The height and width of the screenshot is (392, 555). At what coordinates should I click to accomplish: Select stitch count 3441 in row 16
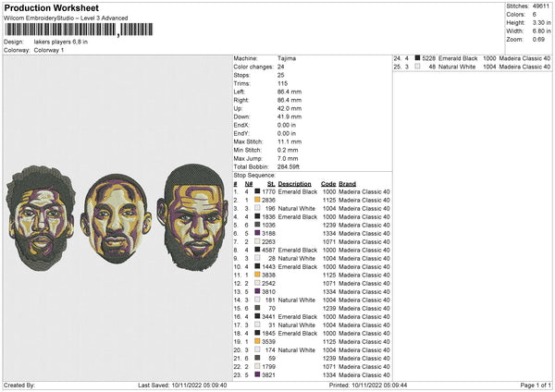(268, 316)
